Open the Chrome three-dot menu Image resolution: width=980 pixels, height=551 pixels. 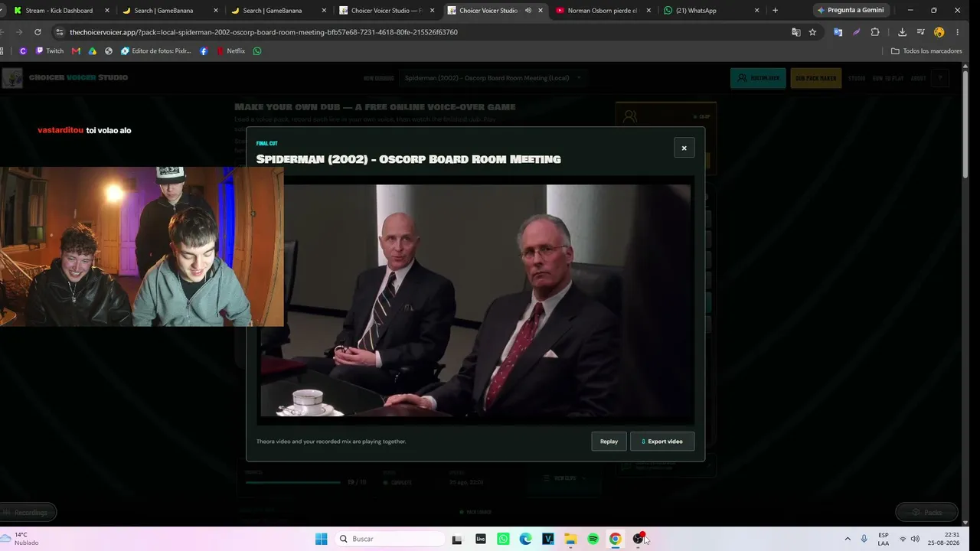pyautogui.click(x=957, y=32)
